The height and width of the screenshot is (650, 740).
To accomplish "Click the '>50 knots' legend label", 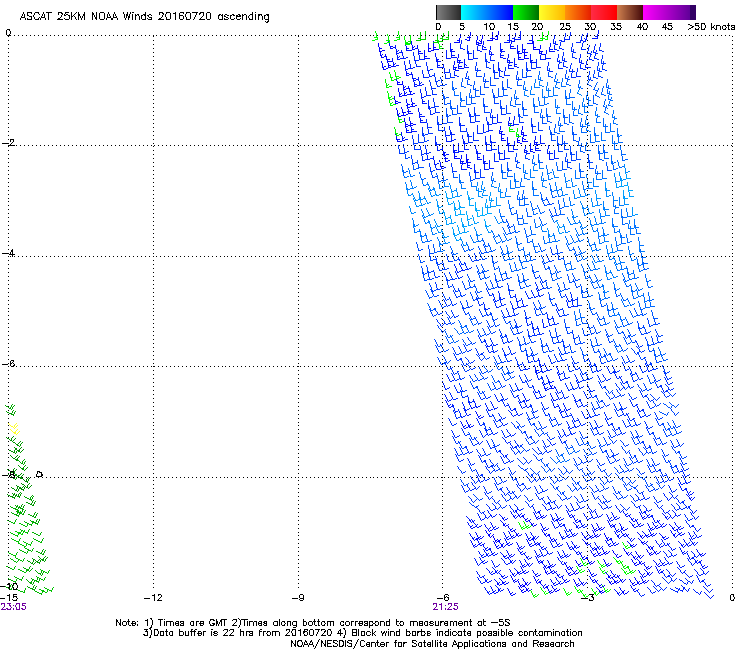I will 711,27.
